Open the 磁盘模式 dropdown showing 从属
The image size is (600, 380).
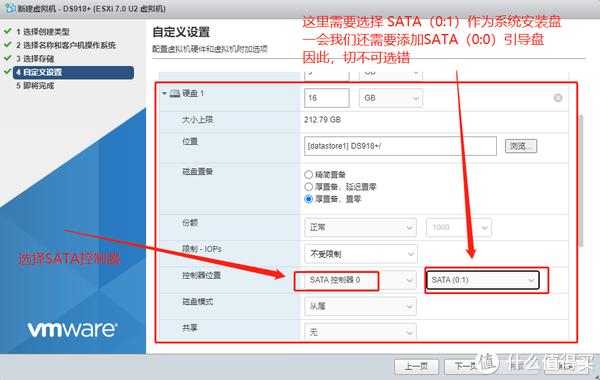coord(360,307)
